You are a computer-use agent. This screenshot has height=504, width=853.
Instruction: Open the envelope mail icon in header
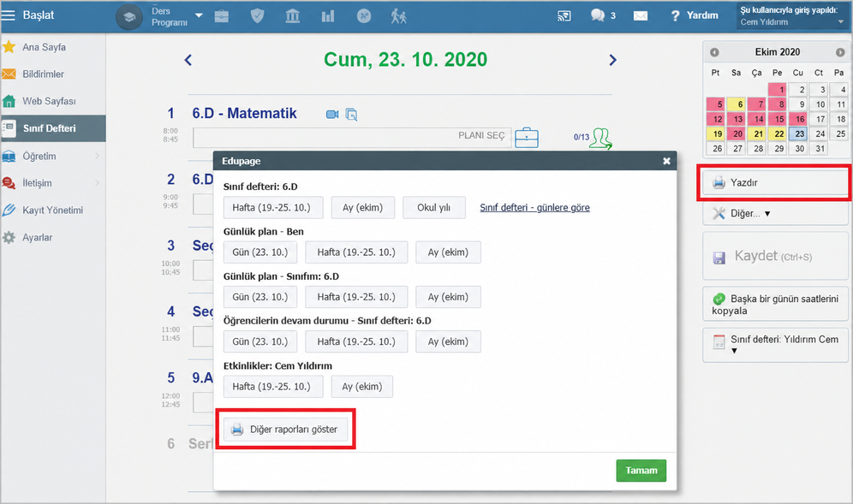641,15
